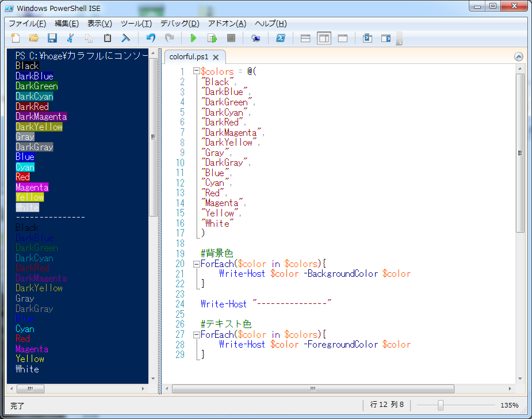The width and height of the screenshot is (532, 419).
Task: Collapse the ForEach block at line 27
Action: tap(195, 334)
